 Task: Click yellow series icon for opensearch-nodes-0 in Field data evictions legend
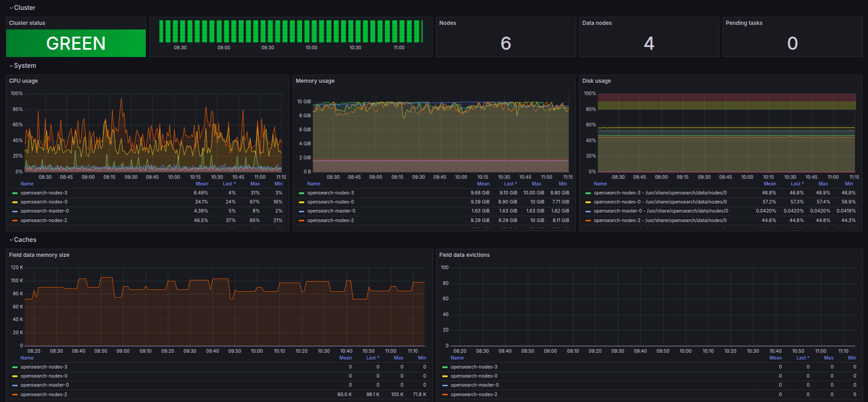click(x=445, y=376)
